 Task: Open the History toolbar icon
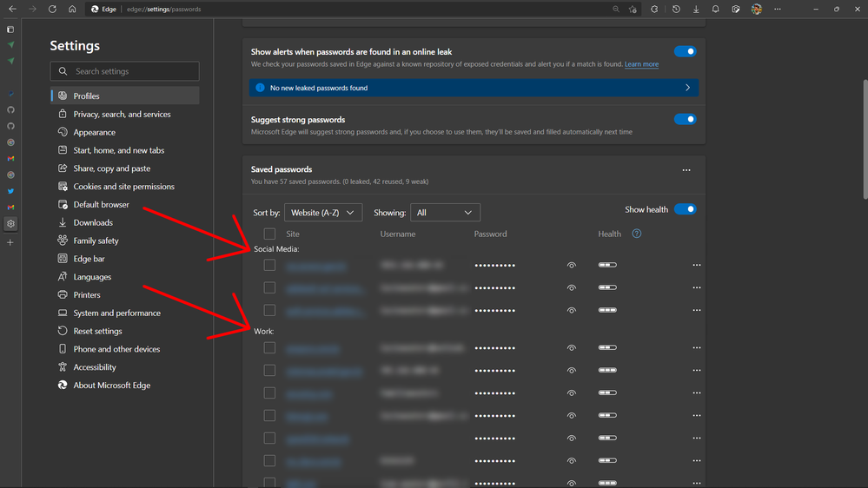676,9
